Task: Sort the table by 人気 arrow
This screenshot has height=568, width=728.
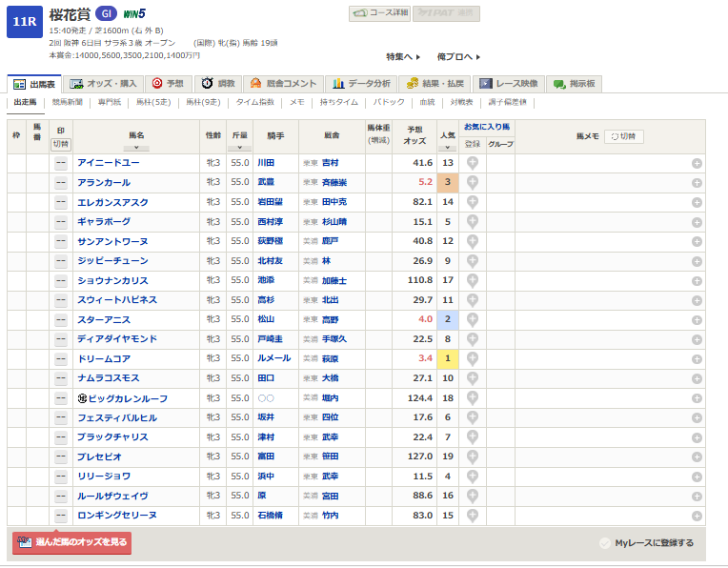Action: tap(447, 147)
